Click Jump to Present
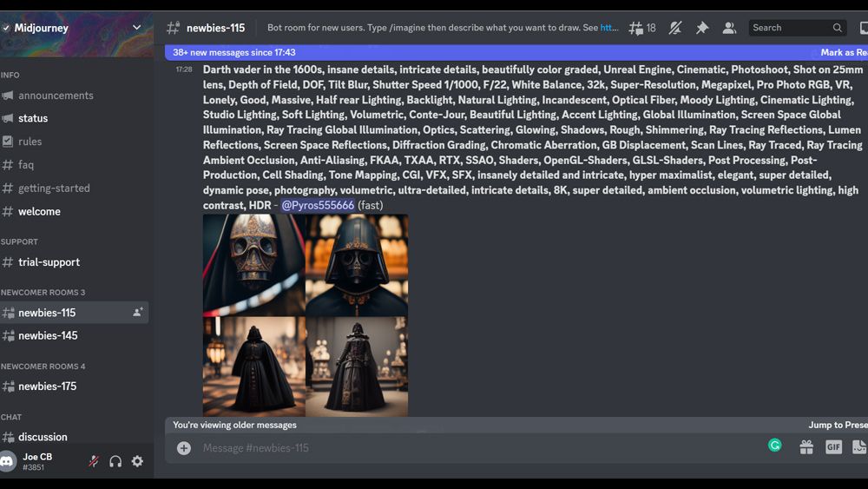 (x=838, y=425)
